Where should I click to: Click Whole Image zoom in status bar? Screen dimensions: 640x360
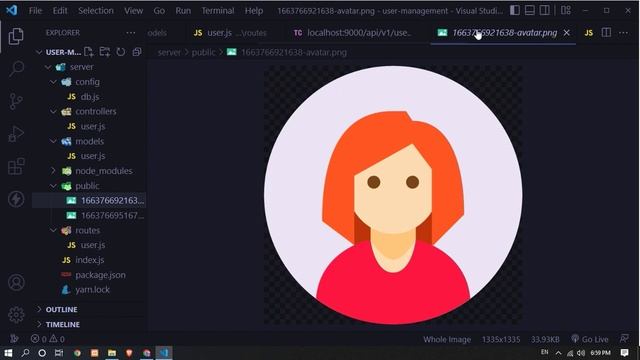(447, 339)
